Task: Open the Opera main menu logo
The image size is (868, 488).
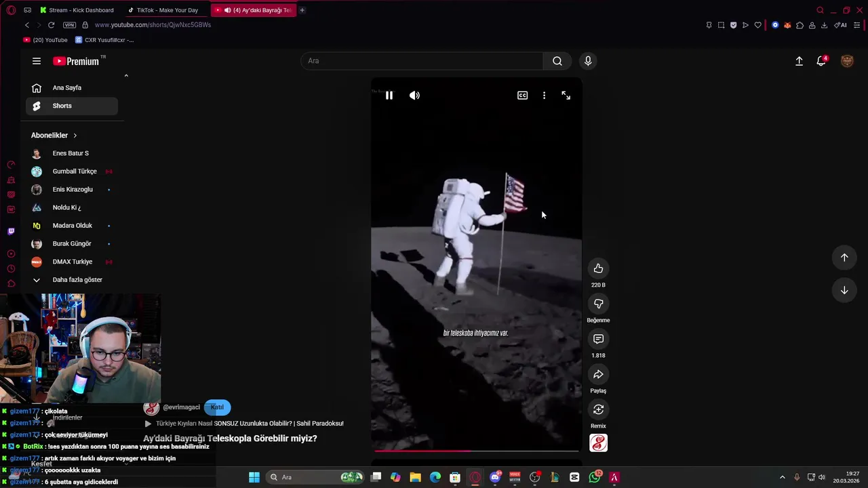Action: click(x=11, y=10)
